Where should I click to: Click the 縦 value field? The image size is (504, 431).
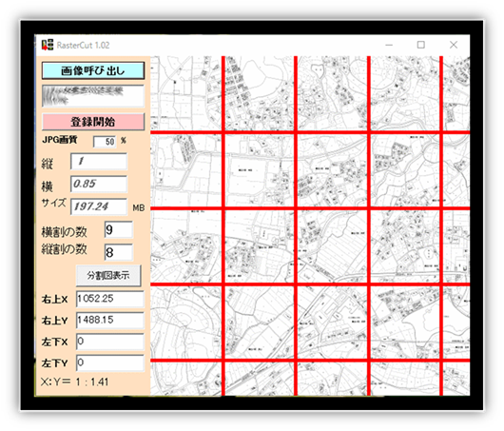(99, 162)
